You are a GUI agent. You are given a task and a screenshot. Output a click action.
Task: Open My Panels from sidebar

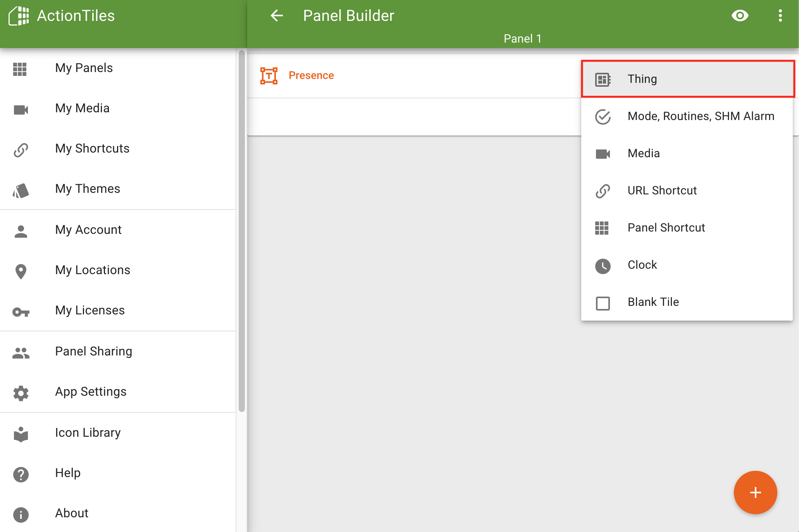118,68
